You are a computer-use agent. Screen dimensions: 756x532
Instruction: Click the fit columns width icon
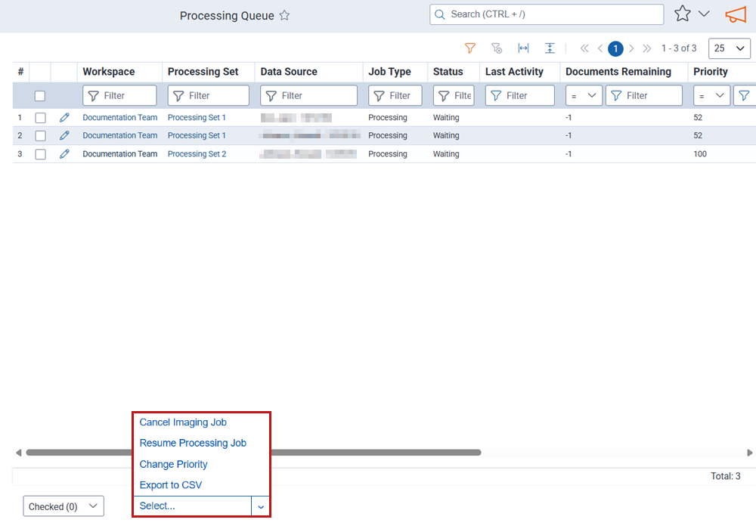point(523,48)
